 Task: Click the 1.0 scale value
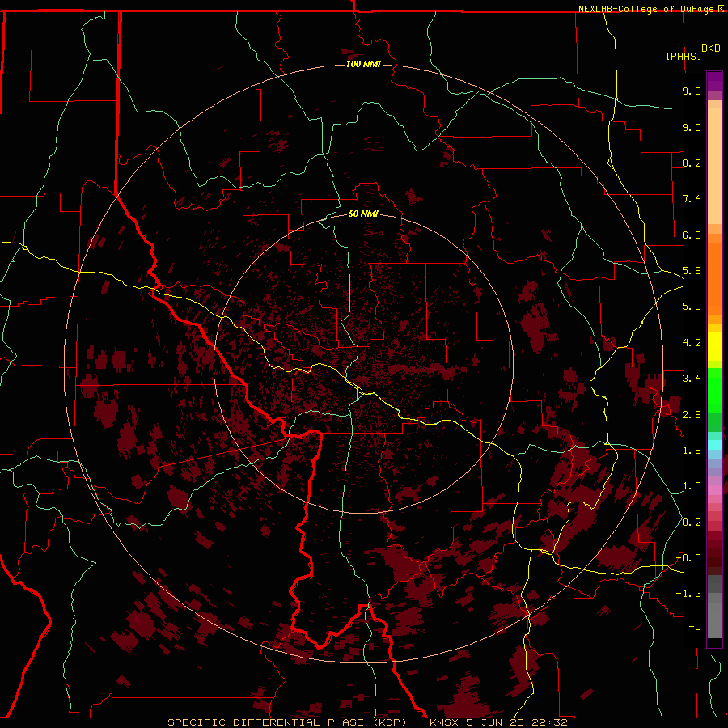692,486
